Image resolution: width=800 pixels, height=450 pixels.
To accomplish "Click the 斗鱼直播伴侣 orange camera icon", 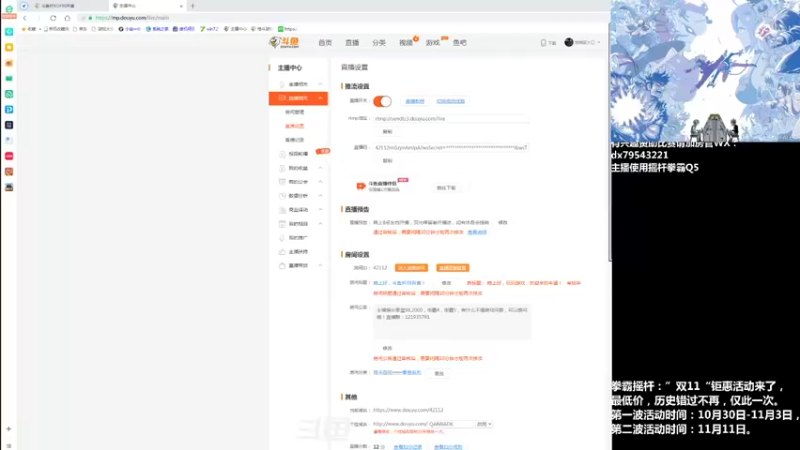I will pos(360,186).
